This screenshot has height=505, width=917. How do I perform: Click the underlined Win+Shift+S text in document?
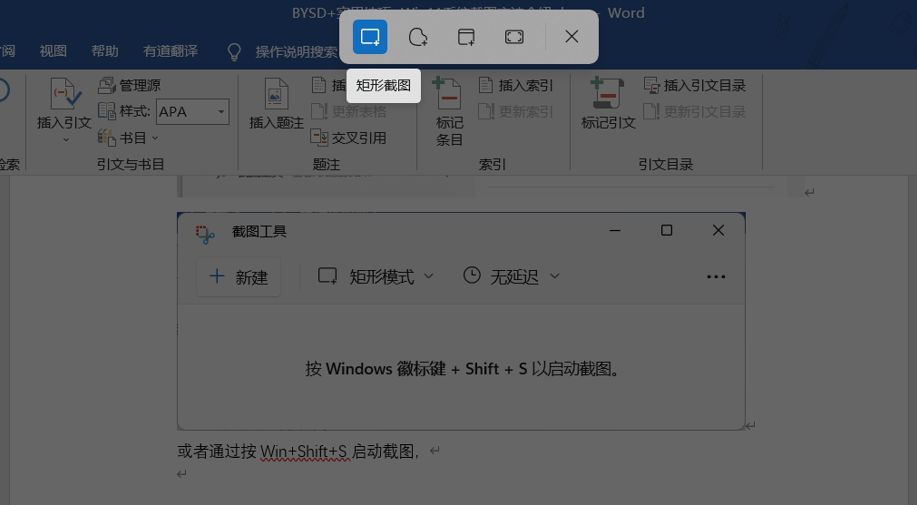pos(304,452)
